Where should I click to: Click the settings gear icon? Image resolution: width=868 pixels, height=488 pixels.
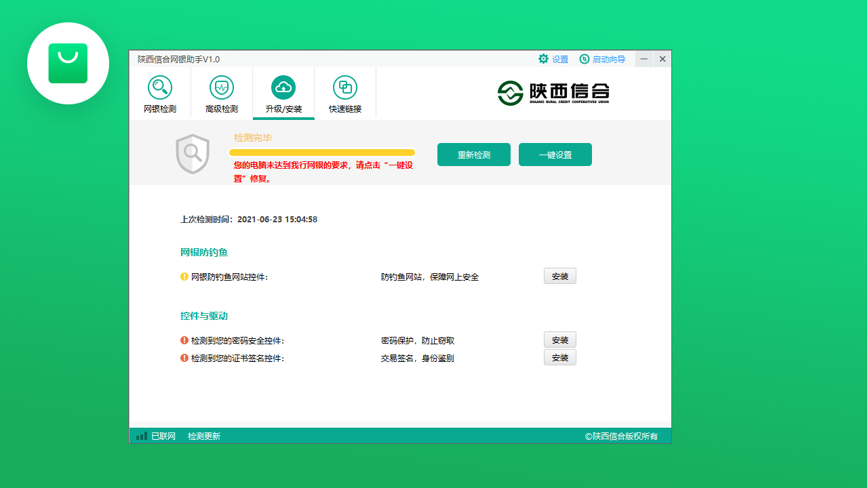[542, 59]
